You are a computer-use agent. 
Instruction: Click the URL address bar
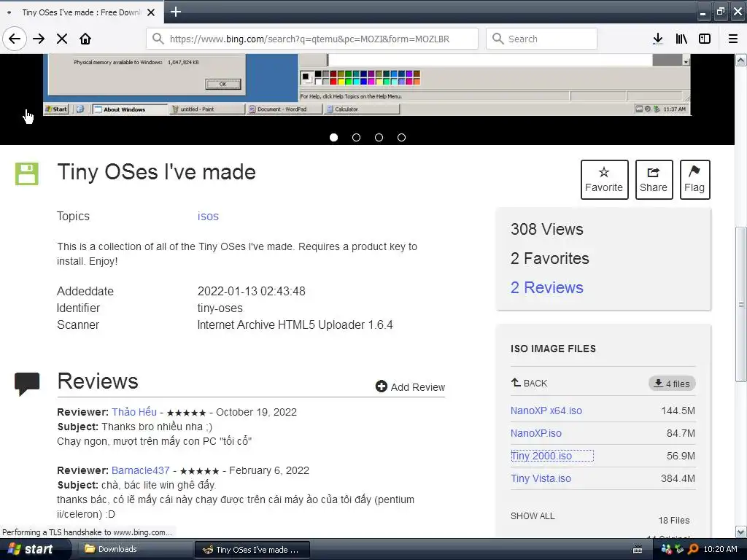coord(312,39)
